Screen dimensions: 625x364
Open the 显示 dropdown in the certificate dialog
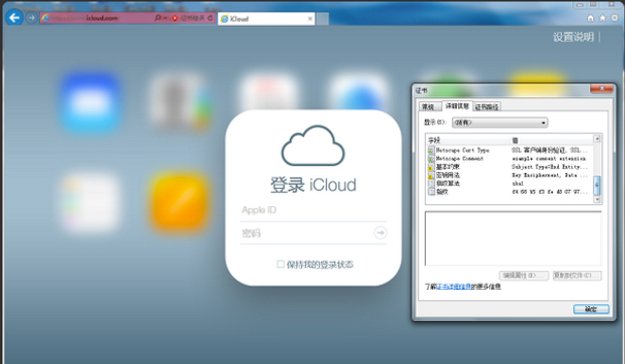[500, 123]
